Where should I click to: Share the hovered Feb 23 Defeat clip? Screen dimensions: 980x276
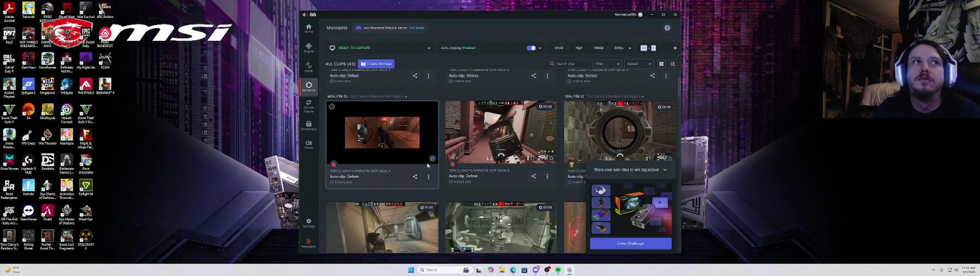[x=415, y=176]
